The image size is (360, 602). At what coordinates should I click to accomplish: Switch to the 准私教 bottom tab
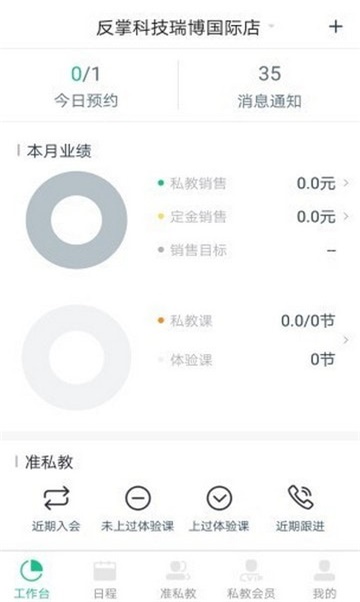[178, 579]
